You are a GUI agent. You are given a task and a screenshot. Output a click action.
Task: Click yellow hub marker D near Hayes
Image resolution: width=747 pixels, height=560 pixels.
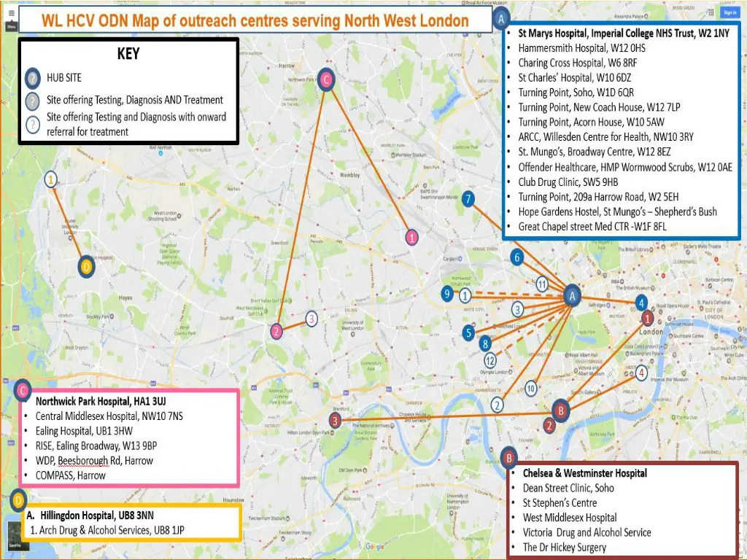[86, 267]
